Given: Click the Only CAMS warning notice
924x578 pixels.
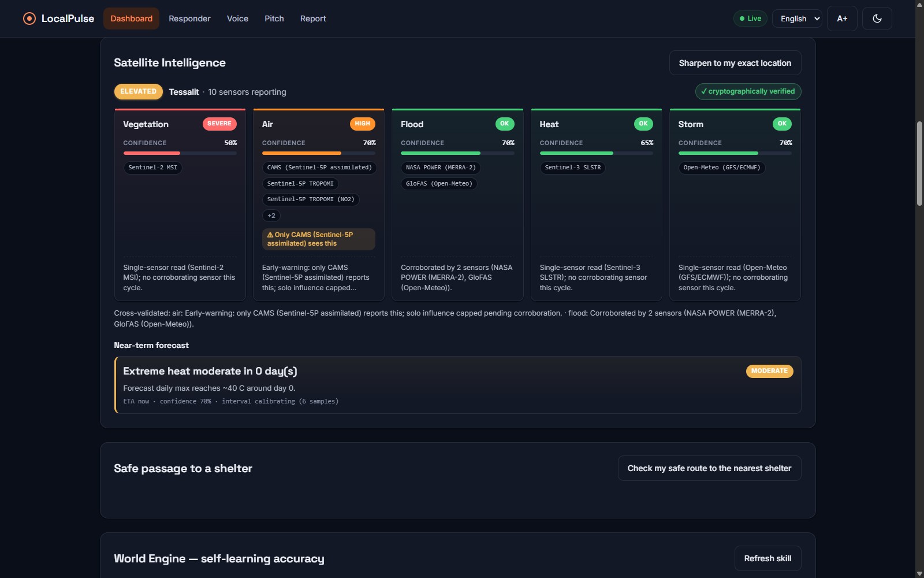Looking at the screenshot, I should click(x=319, y=239).
